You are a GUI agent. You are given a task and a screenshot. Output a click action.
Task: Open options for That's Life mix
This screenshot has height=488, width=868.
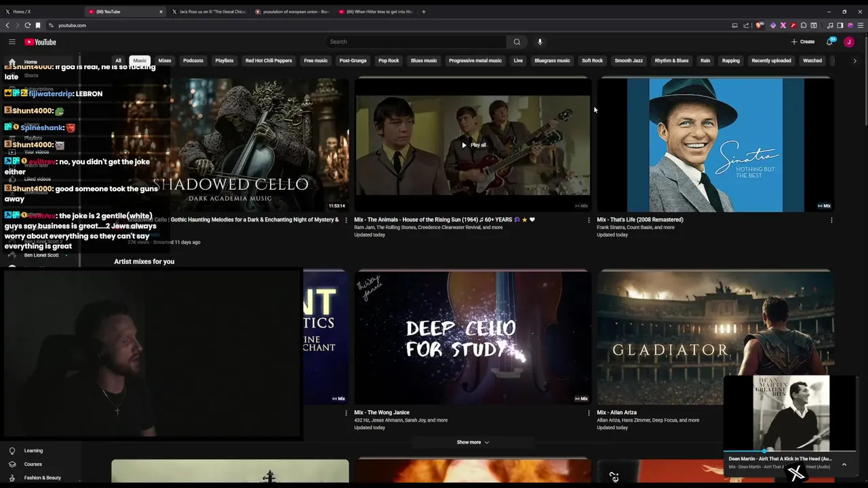pyautogui.click(x=831, y=220)
